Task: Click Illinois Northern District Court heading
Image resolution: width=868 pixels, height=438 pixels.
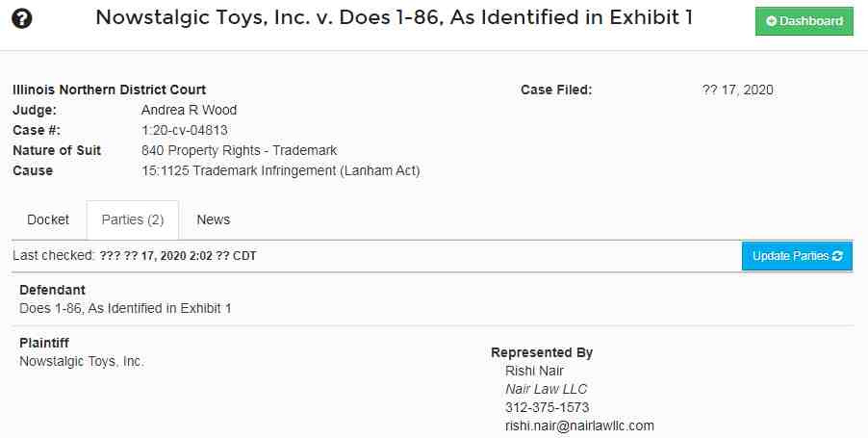Action: [109, 90]
